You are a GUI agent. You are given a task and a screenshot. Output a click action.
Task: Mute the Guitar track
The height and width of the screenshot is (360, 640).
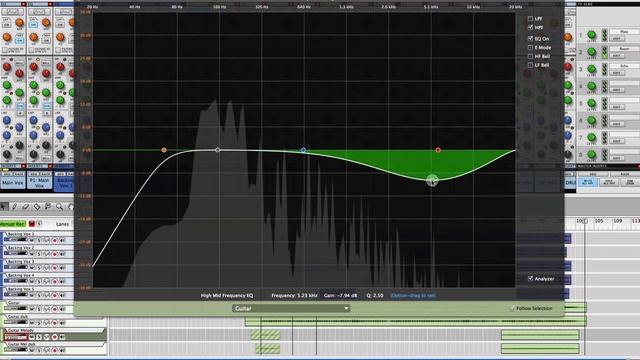coord(32,309)
